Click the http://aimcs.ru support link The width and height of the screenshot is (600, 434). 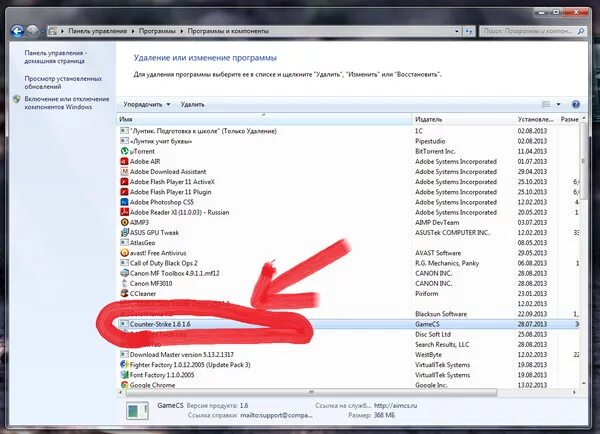pos(395,405)
